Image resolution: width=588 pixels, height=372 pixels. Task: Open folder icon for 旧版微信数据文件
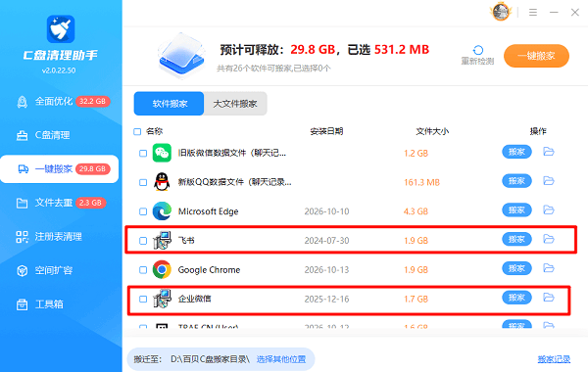549,152
